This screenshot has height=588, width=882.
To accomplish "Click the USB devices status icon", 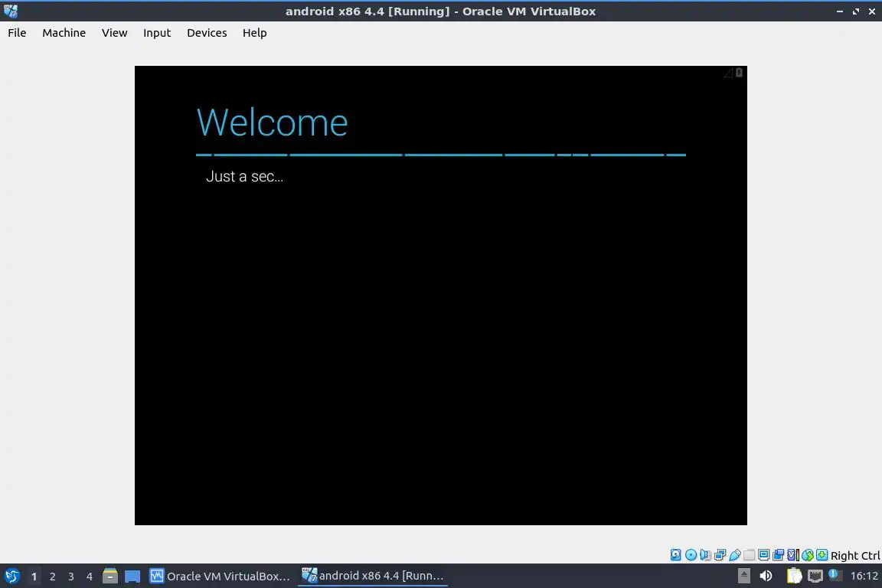I will coord(735,555).
